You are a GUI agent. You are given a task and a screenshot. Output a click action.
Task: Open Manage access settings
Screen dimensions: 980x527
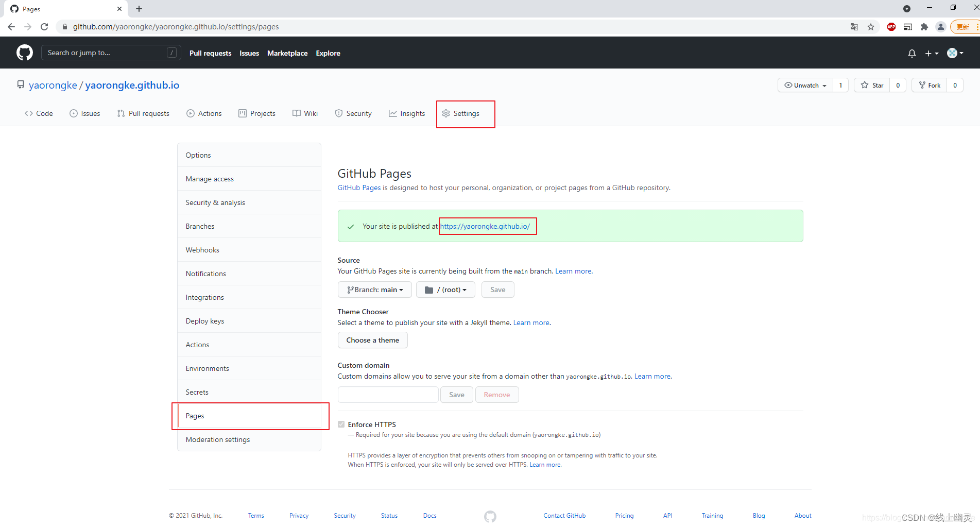pyautogui.click(x=249, y=179)
